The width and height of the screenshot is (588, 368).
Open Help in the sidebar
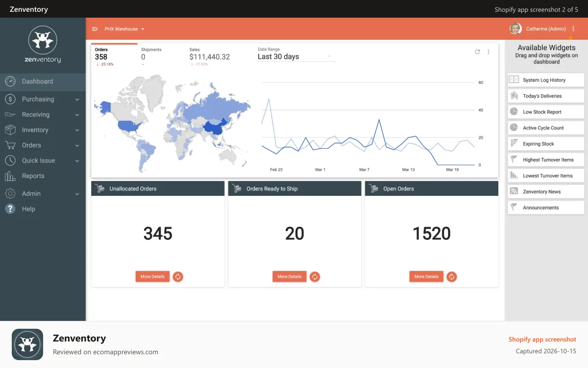click(43, 209)
